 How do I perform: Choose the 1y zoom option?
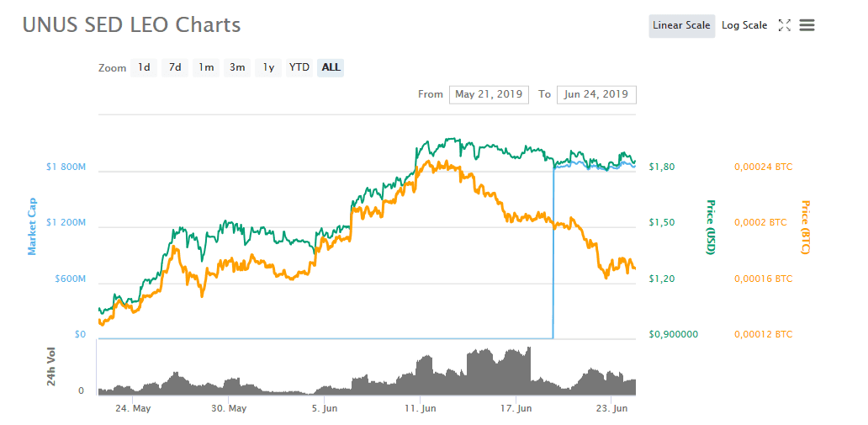(268, 67)
